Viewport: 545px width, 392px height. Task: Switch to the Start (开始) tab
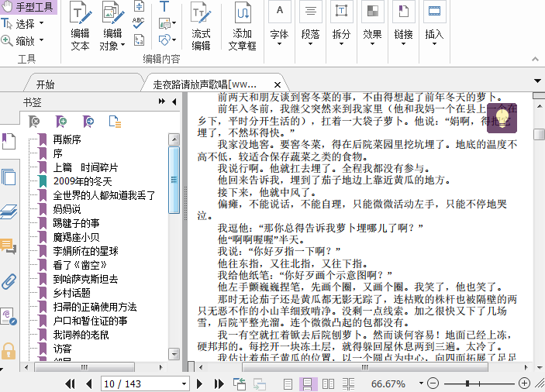click(x=46, y=84)
